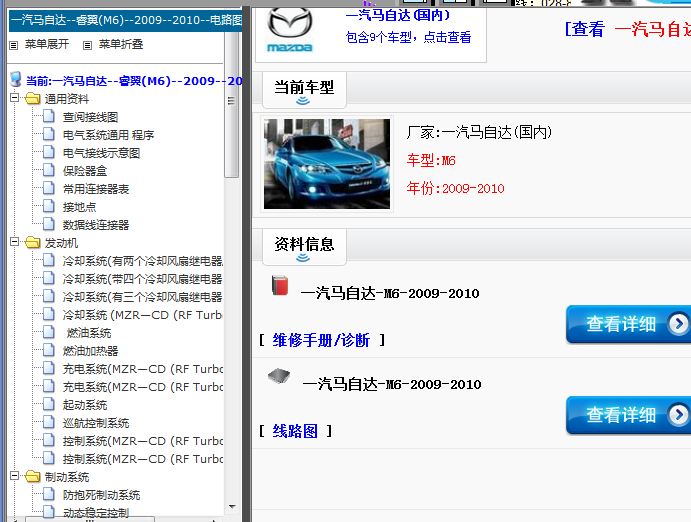
Task: Click the menu expand icon (菜单展开)
Action: point(14,45)
